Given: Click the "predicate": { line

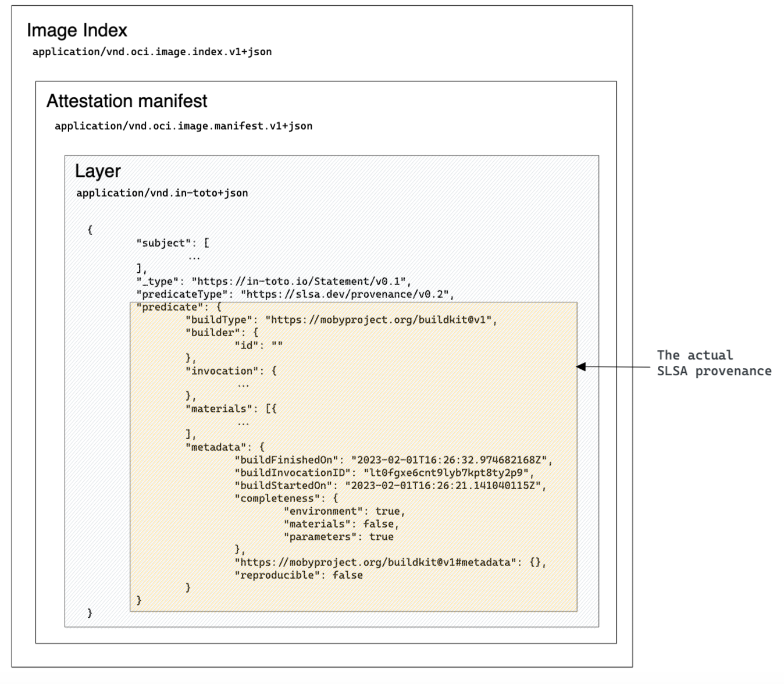Looking at the screenshot, I should (x=179, y=307).
